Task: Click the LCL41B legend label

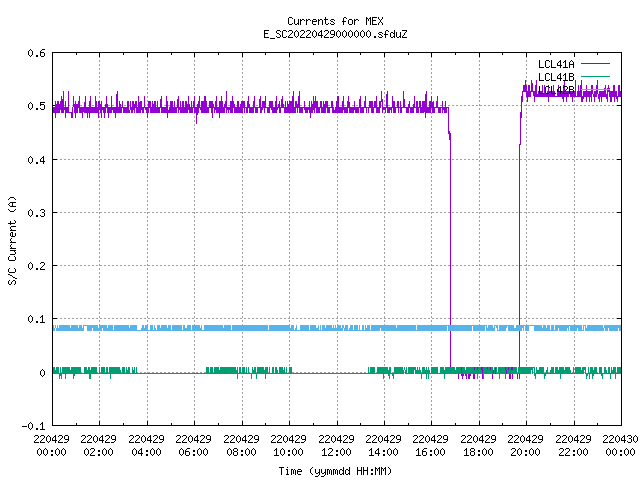Action: pos(556,77)
